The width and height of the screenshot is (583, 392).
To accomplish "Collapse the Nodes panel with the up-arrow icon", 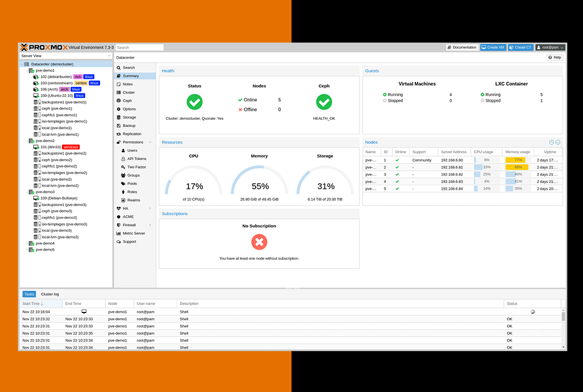I will click(x=552, y=142).
